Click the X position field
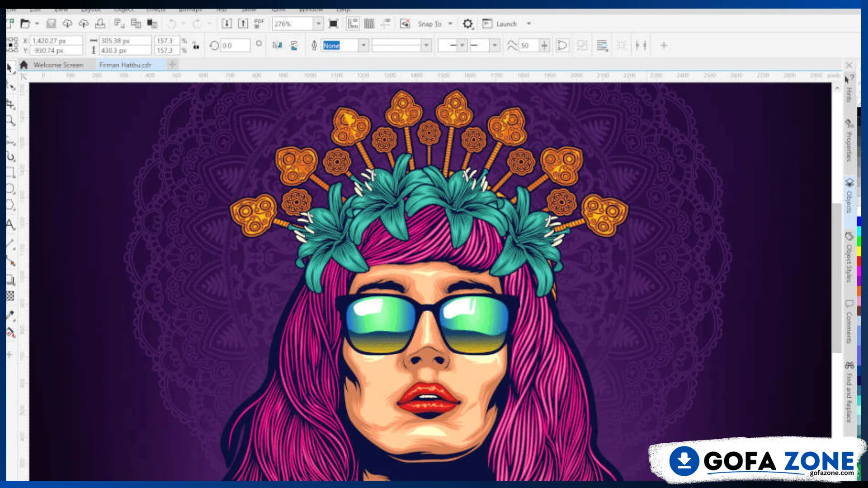 [56, 41]
